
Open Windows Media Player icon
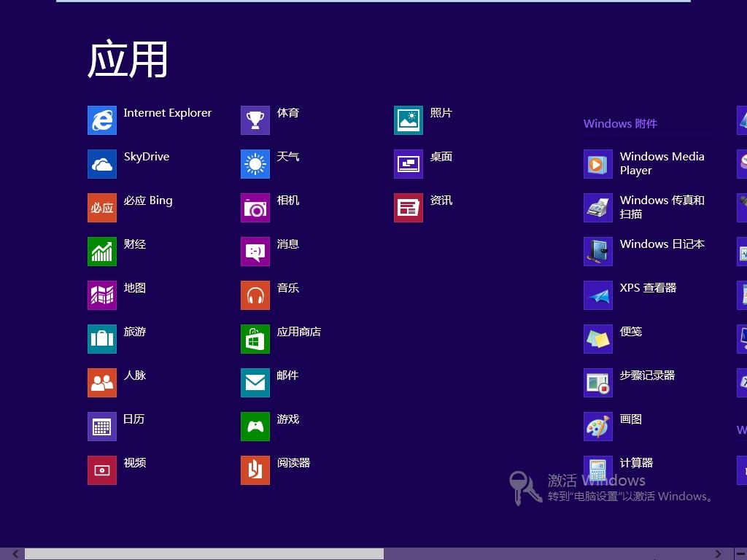pos(598,164)
